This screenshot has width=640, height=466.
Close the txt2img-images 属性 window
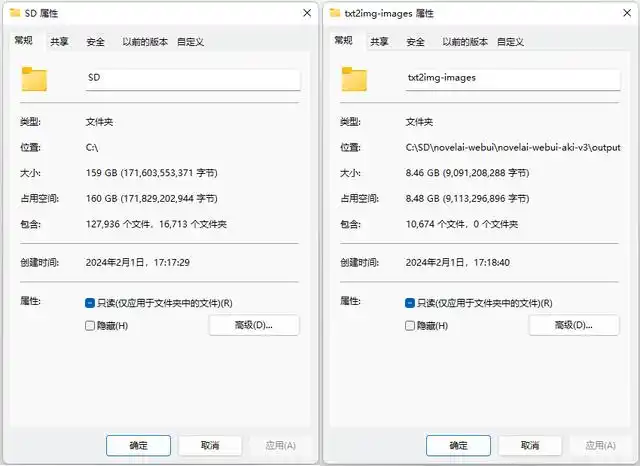[x=627, y=13]
